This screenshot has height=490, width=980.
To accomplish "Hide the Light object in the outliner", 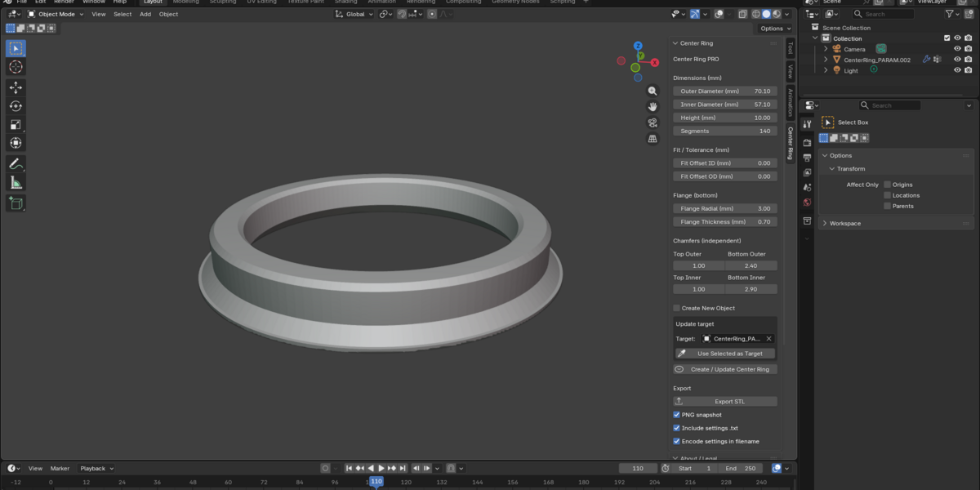I will tap(957, 70).
